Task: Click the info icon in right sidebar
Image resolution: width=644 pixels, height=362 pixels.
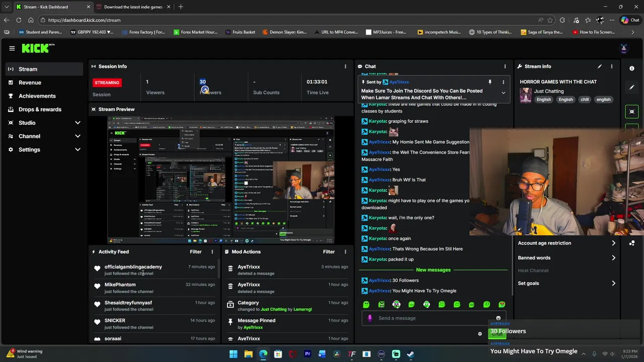Action: (632, 68)
